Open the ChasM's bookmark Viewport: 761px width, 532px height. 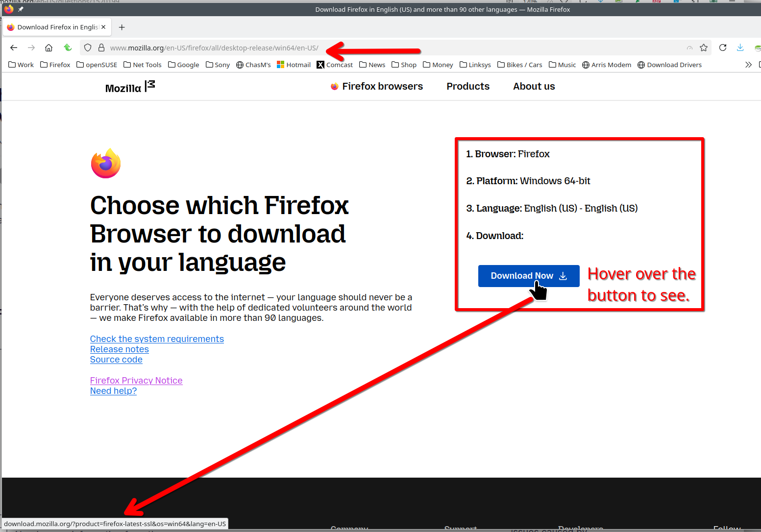(253, 65)
